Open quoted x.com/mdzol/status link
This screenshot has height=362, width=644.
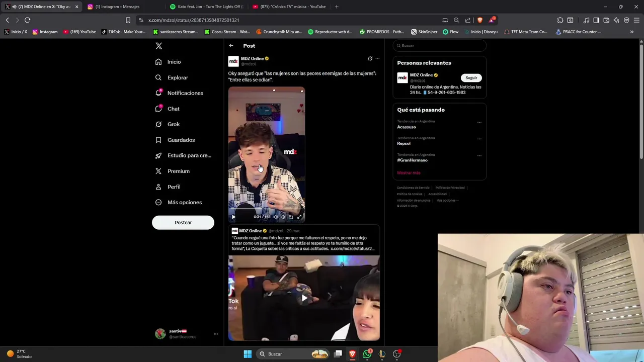click(x=352, y=249)
